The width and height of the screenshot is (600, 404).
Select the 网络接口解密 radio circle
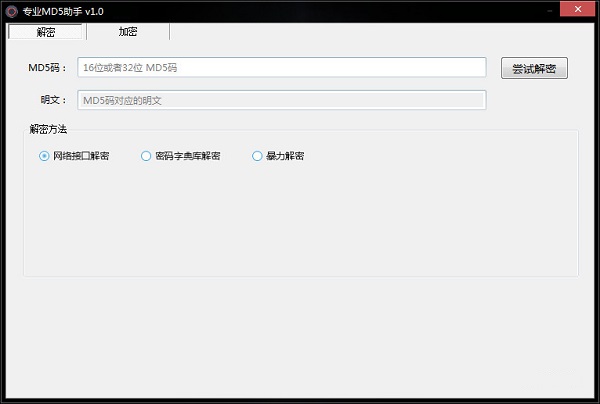click(44, 156)
